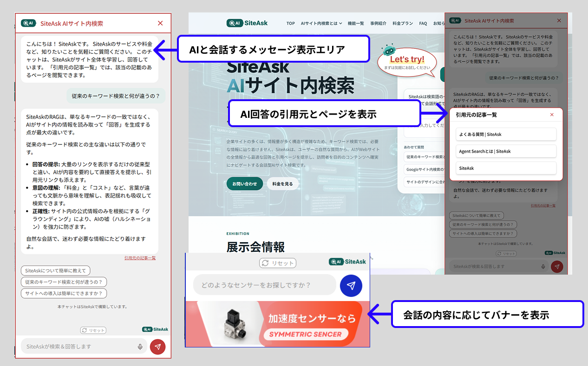The width and height of the screenshot is (588, 366).
Task: Open 機能一覧 in the website navigation
Action: point(356,23)
